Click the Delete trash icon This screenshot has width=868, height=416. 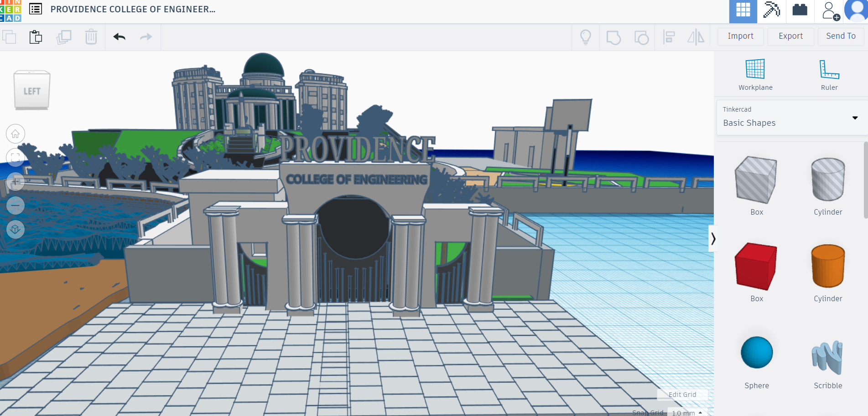(91, 37)
